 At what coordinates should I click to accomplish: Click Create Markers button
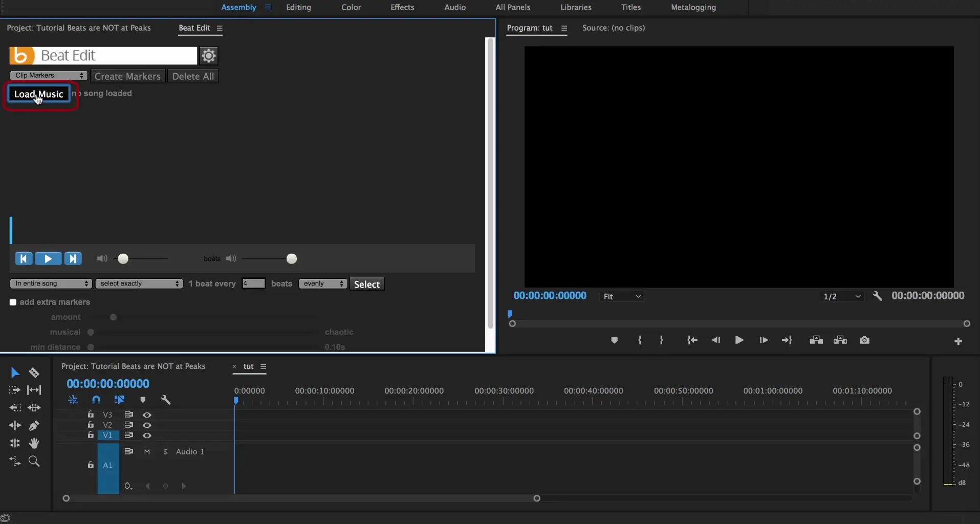click(x=127, y=76)
